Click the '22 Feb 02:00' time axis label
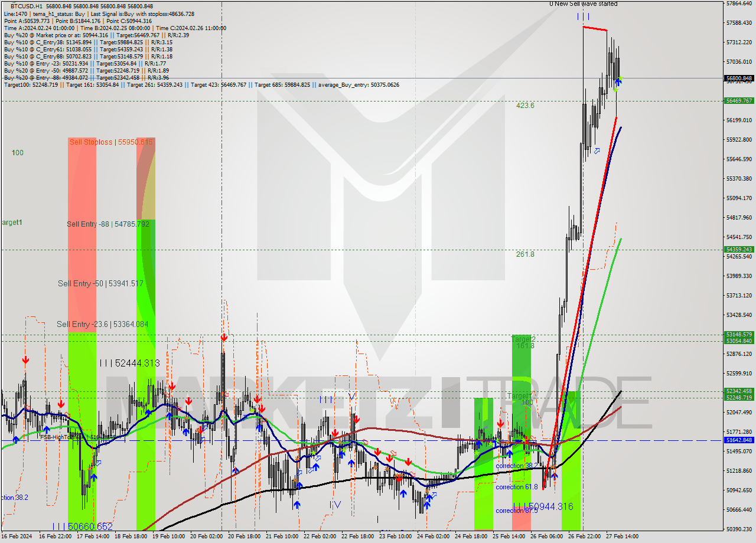This screenshot has height=543, width=756. pyautogui.click(x=320, y=537)
